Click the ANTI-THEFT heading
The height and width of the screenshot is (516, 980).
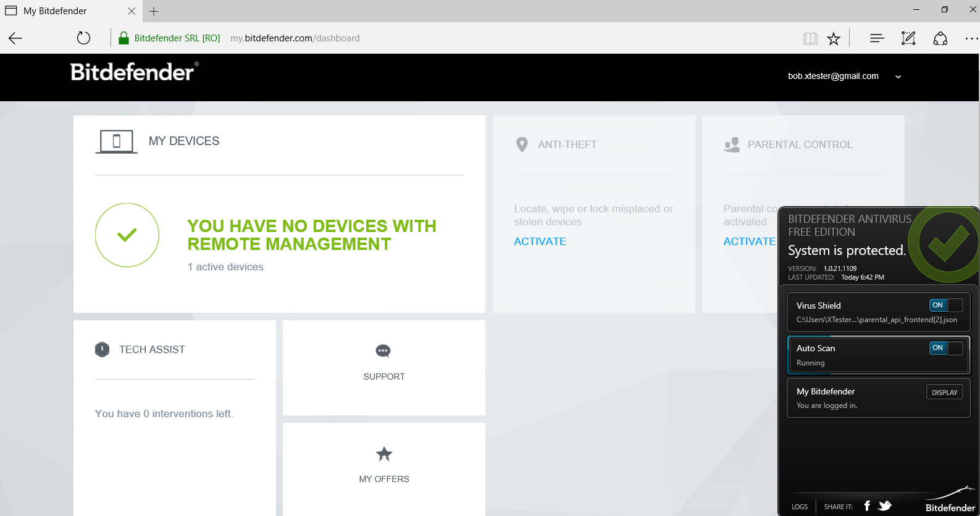click(x=567, y=144)
